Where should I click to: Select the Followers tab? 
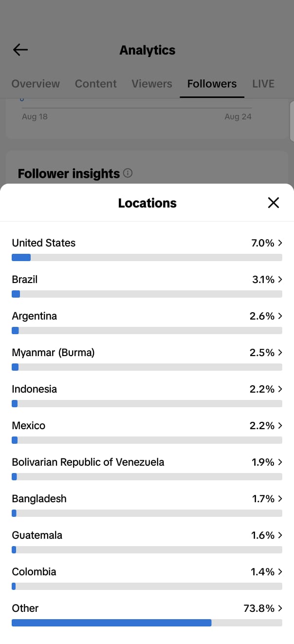[212, 84]
